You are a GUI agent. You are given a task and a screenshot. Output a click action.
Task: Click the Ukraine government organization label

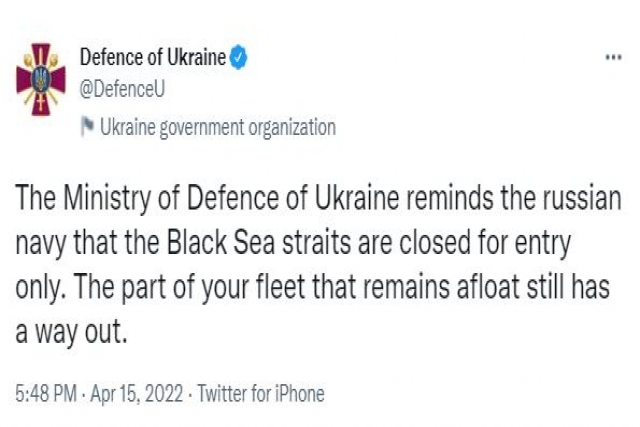[218, 127]
